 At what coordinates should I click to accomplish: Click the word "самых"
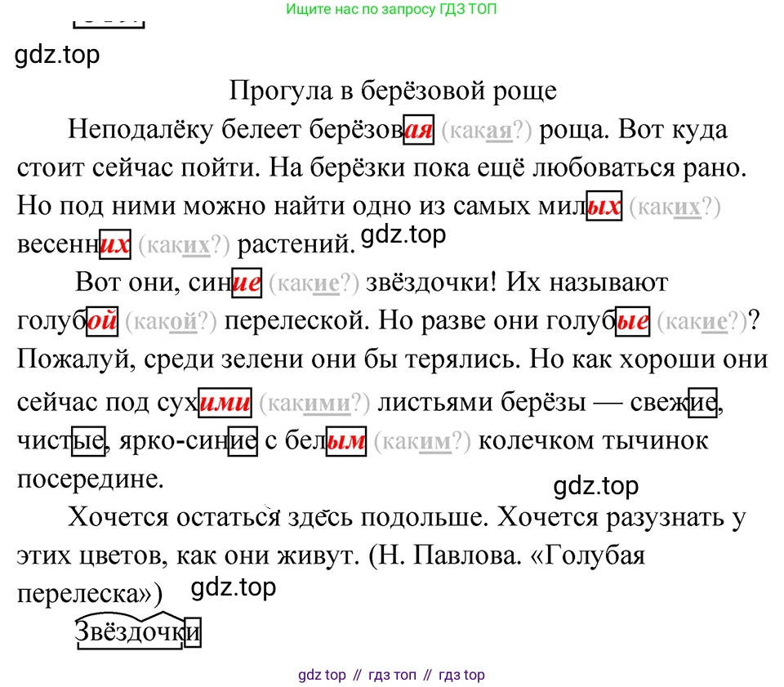pos(492,206)
